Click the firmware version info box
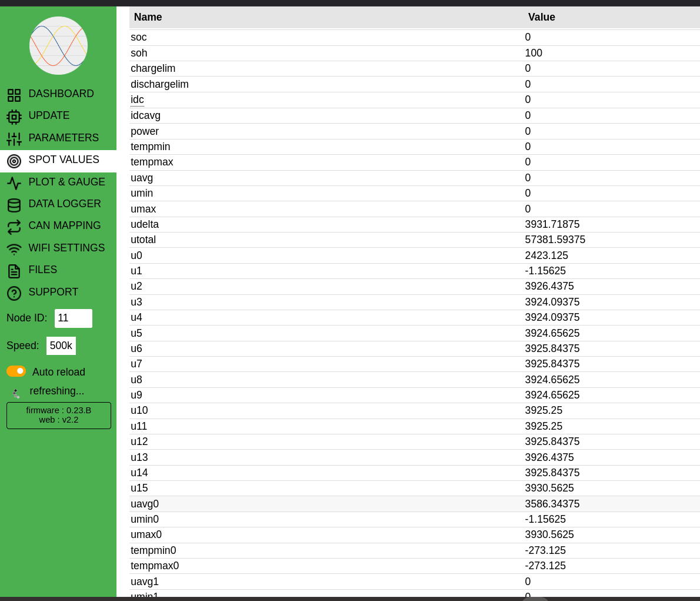This screenshot has width=700, height=601. click(x=59, y=416)
